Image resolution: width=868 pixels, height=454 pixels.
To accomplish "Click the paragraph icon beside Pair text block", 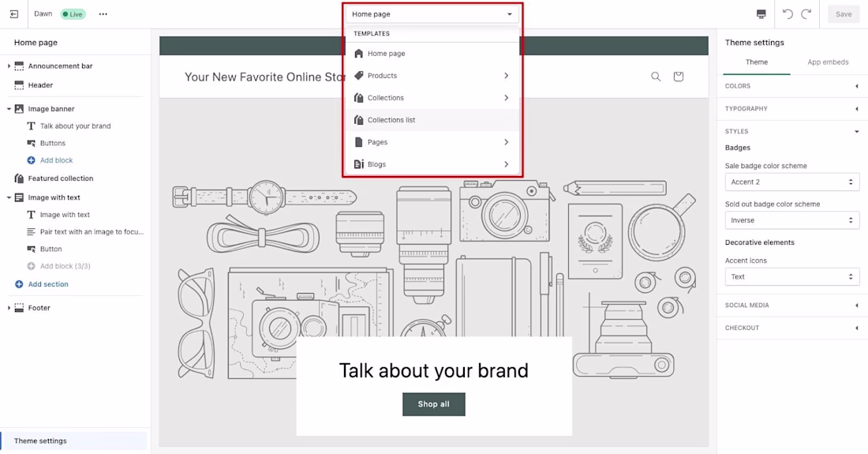I will [31, 232].
